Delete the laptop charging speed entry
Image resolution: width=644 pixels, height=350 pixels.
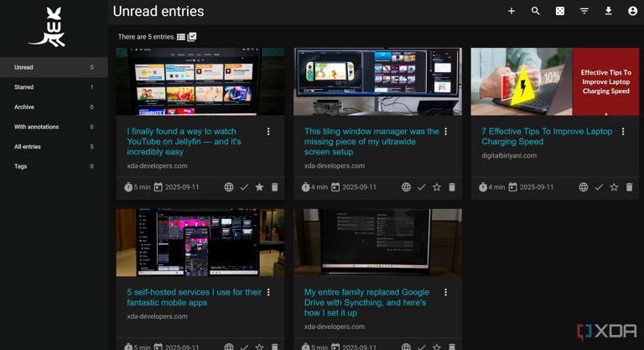629,187
